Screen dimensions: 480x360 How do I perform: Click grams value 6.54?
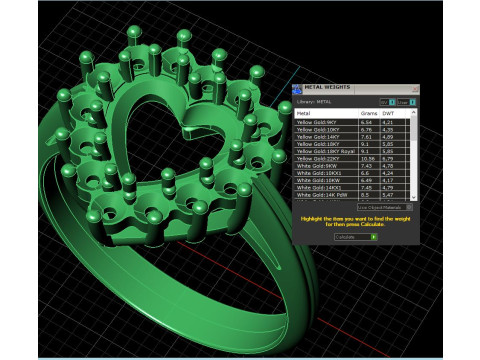point(366,122)
